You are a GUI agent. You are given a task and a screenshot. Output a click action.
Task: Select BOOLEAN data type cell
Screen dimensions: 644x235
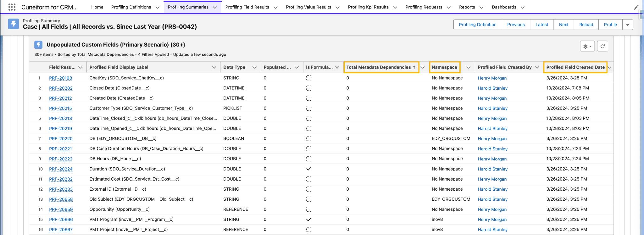point(234,138)
